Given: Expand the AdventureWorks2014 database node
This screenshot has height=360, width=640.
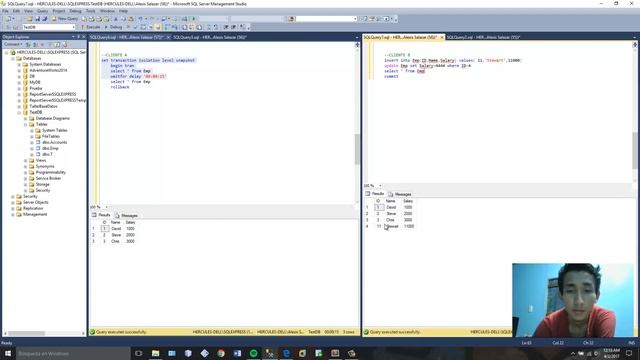Looking at the screenshot, I should (19, 70).
